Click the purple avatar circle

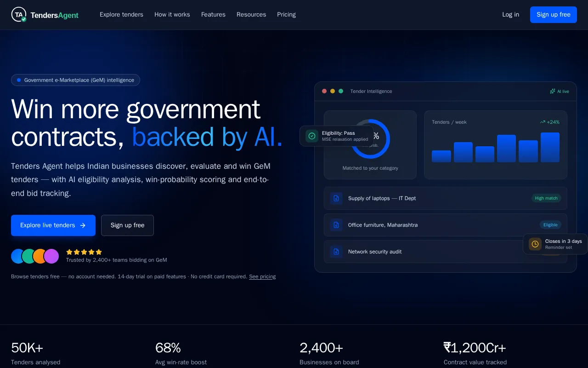point(51,256)
